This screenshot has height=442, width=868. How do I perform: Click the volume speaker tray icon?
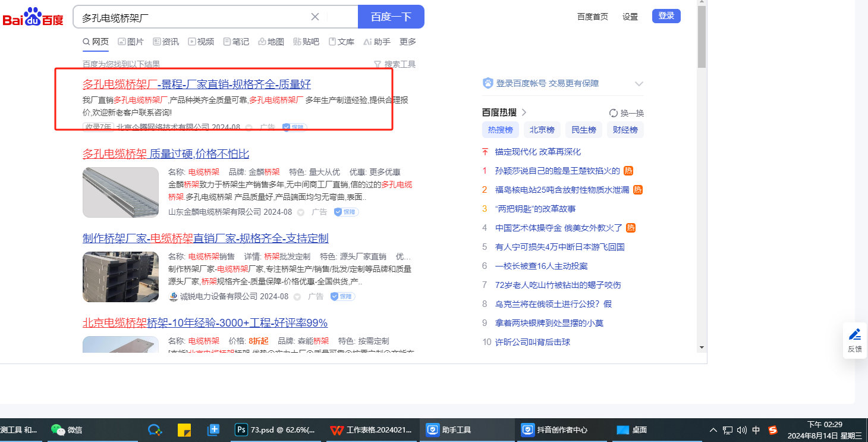click(x=741, y=430)
